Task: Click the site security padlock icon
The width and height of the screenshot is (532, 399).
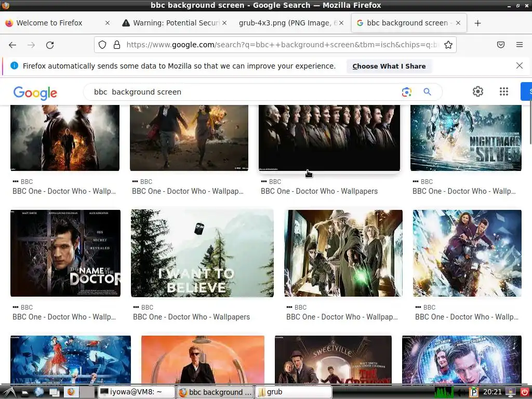Action: [117, 45]
